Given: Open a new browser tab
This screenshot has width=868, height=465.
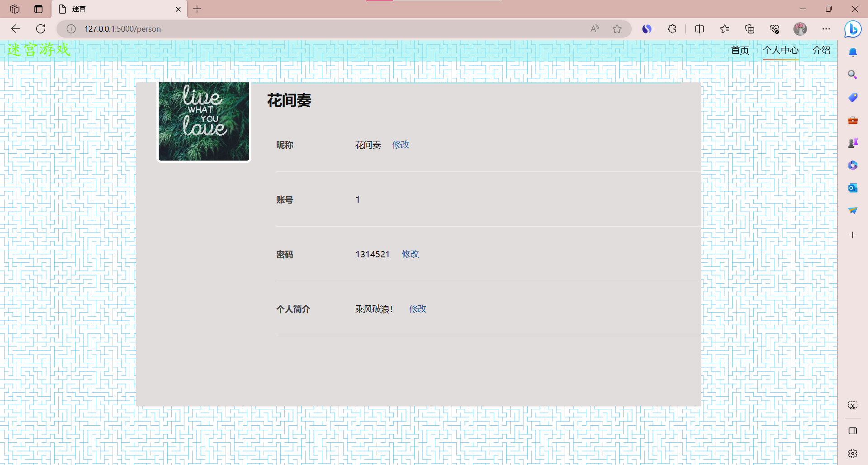Looking at the screenshot, I should [x=197, y=9].
